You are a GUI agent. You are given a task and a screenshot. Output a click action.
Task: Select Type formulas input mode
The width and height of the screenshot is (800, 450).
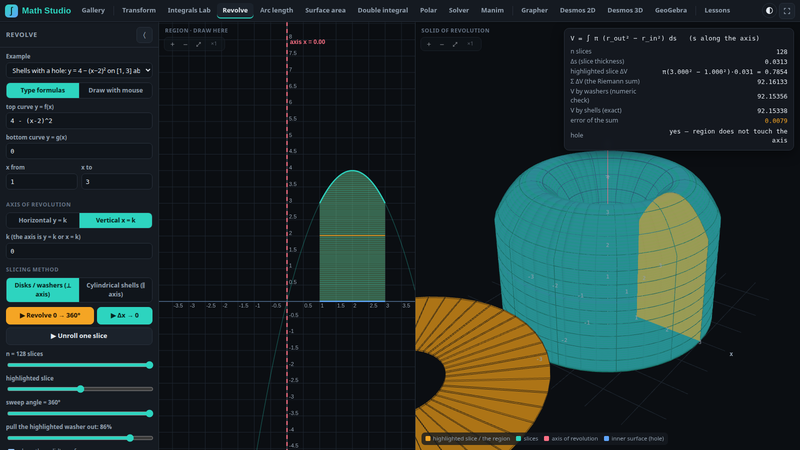click(43, 90)
